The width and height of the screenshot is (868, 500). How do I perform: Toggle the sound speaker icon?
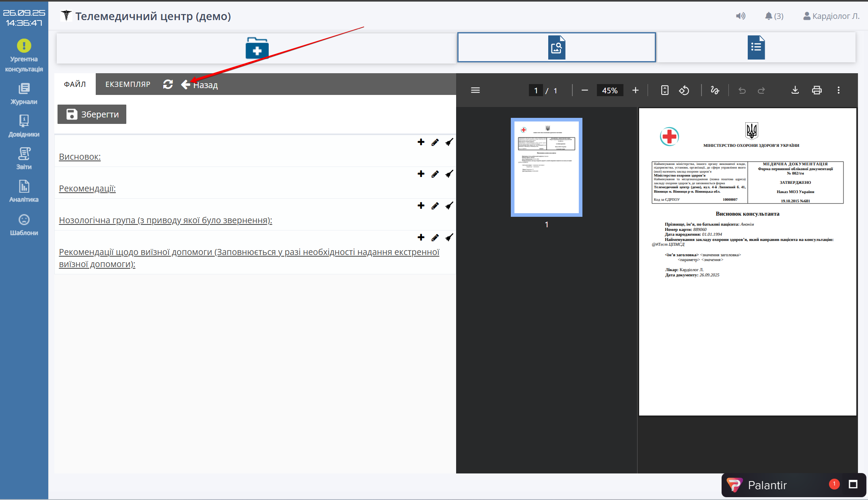740,16
